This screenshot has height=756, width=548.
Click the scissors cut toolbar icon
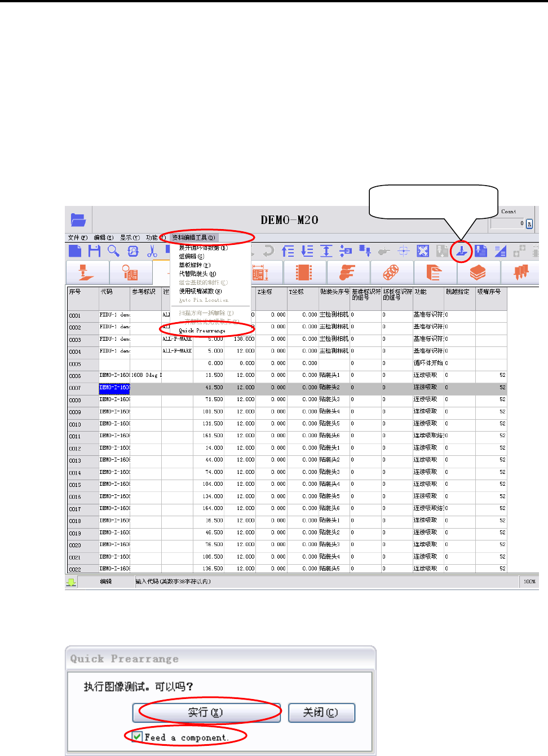pyautogui.click(x=152, y=251)
